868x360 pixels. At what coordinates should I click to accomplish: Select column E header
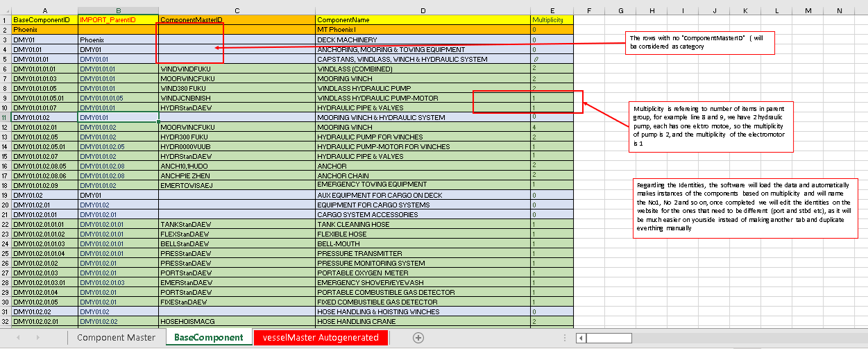(552, 10)
